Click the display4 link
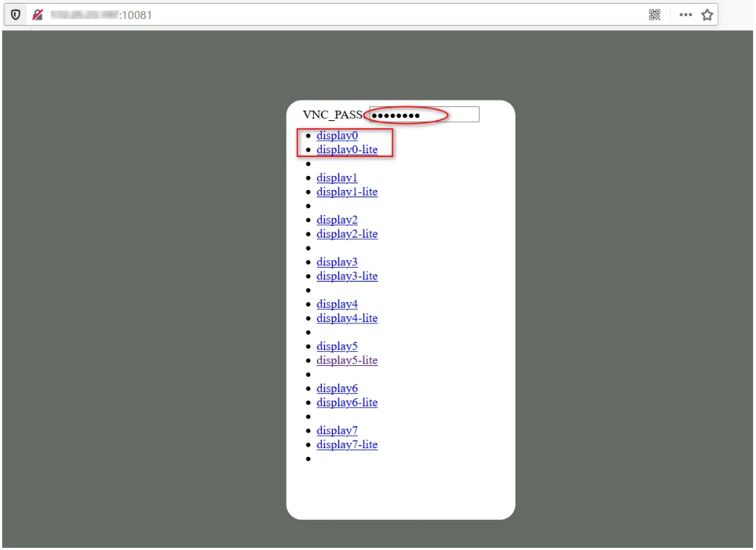This screenshot has width=756, height=550. coord(337,304)
